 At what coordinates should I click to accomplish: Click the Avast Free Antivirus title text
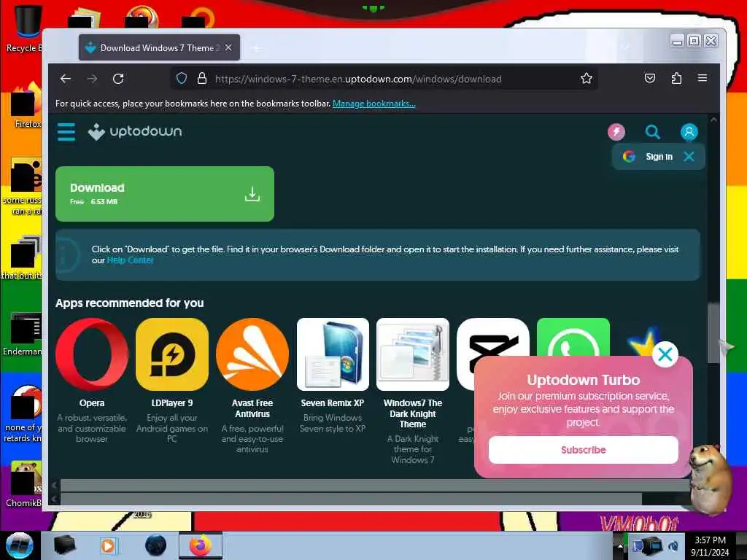252,408
